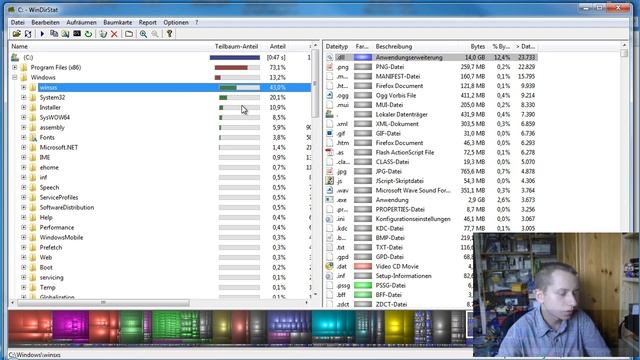Click the Open drive toolbar icon
Viewport: 640px width, 360px height.
[x=16, y=34]
